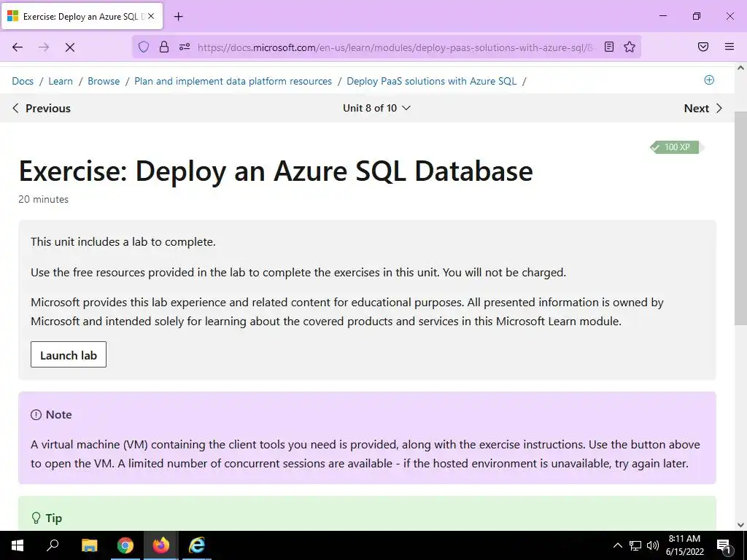Viewport: 747px width, 560px height.
Task: Click the Note info icon
Action: coord(36,415)
